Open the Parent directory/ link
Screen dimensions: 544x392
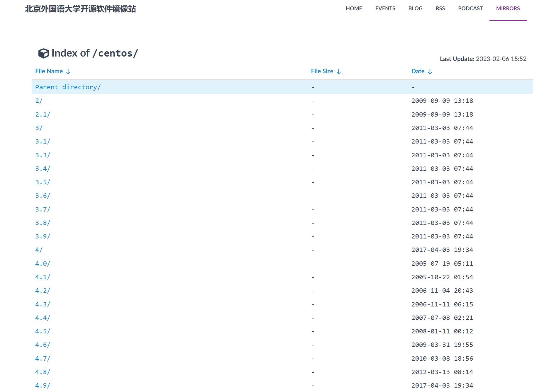click(x=68, y=87)
